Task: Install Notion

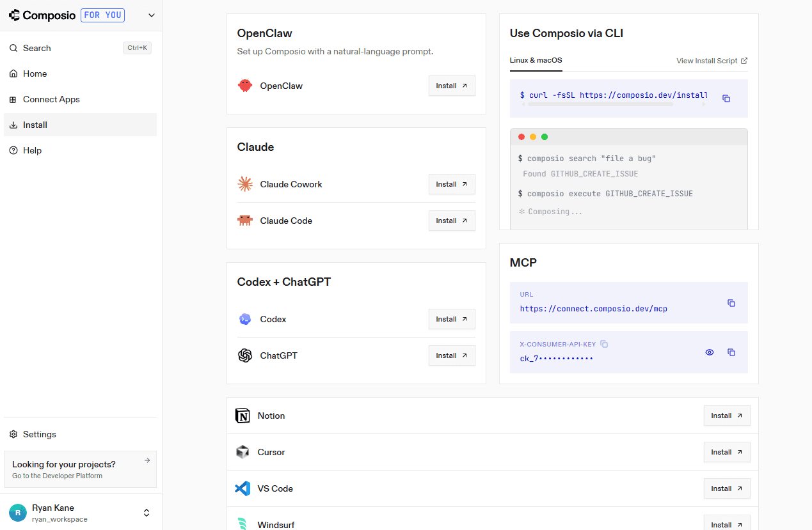Action: (727, 416)
